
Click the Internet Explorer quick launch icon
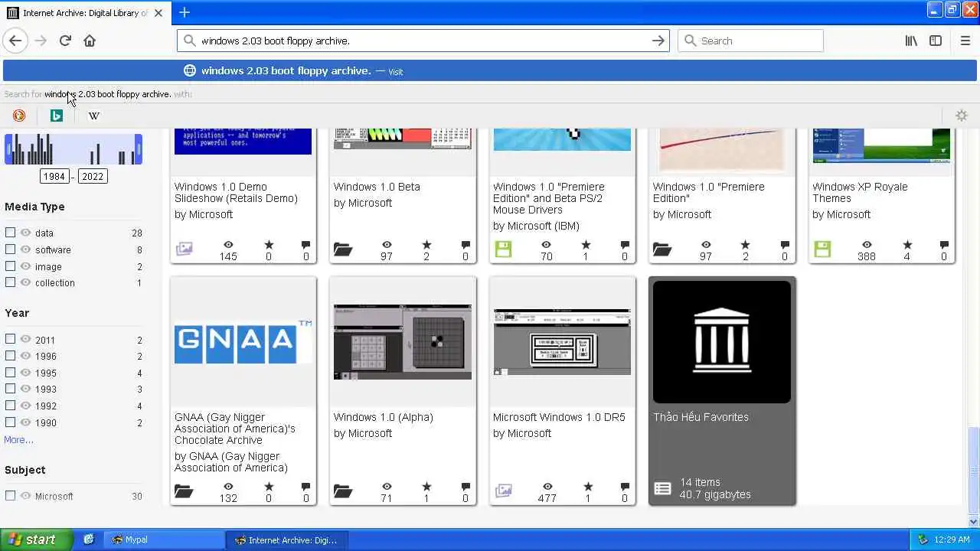point(89,540)
